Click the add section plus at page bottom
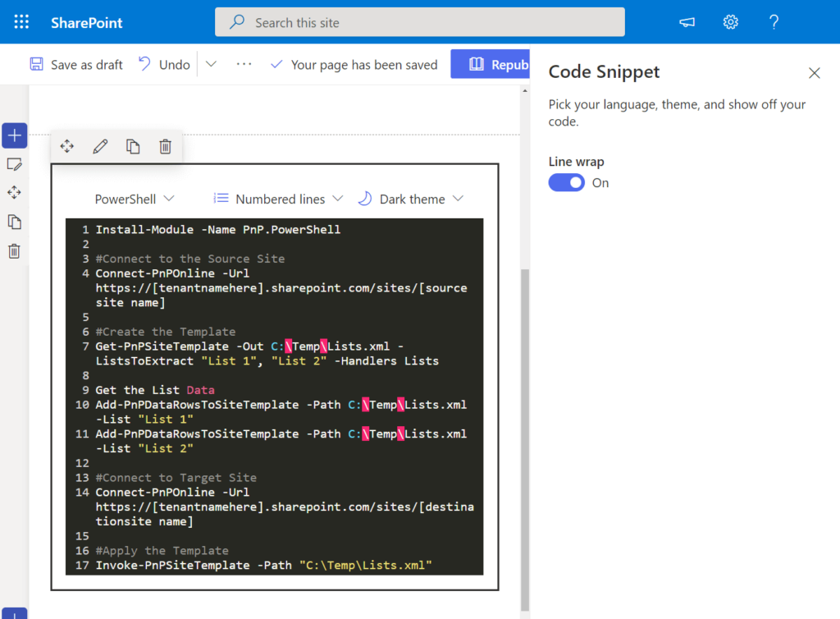Viewport: 840px width, 619px height. coord(15,614)
